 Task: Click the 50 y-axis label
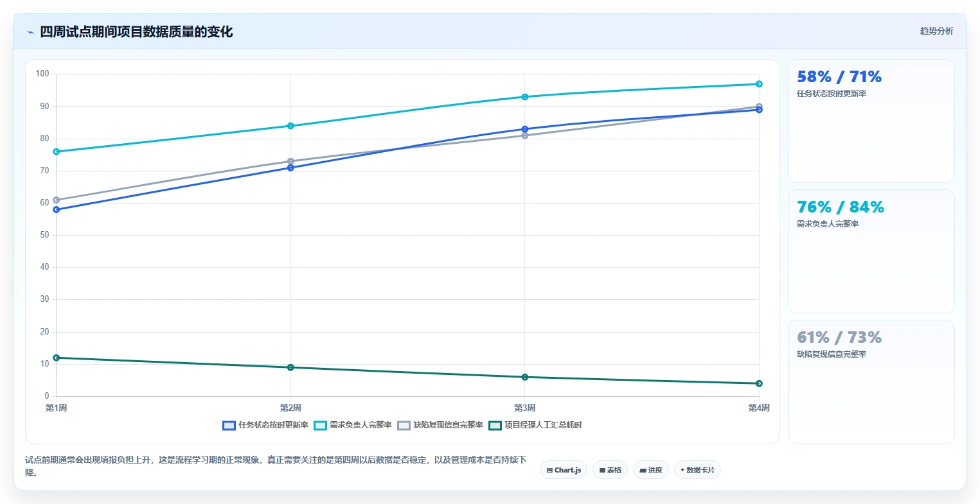tap(44, 235)
